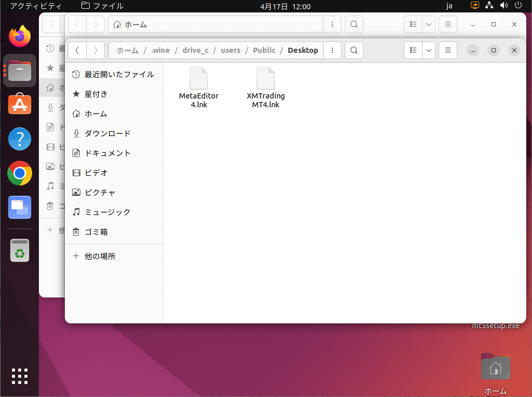The height and width of the screenshot is (397, 532).
Task: Click the Public breadcrumb in path bar
Action: (x=264, y=50)
